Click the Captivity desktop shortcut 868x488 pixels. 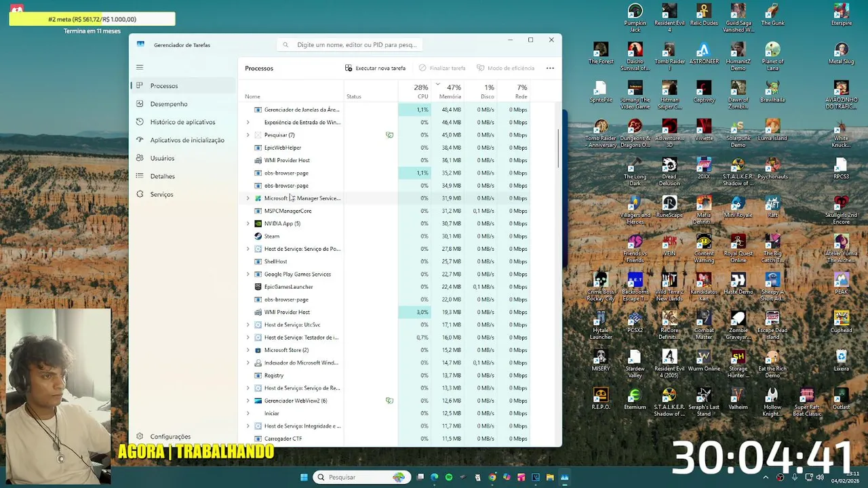(x=704, y=92)
